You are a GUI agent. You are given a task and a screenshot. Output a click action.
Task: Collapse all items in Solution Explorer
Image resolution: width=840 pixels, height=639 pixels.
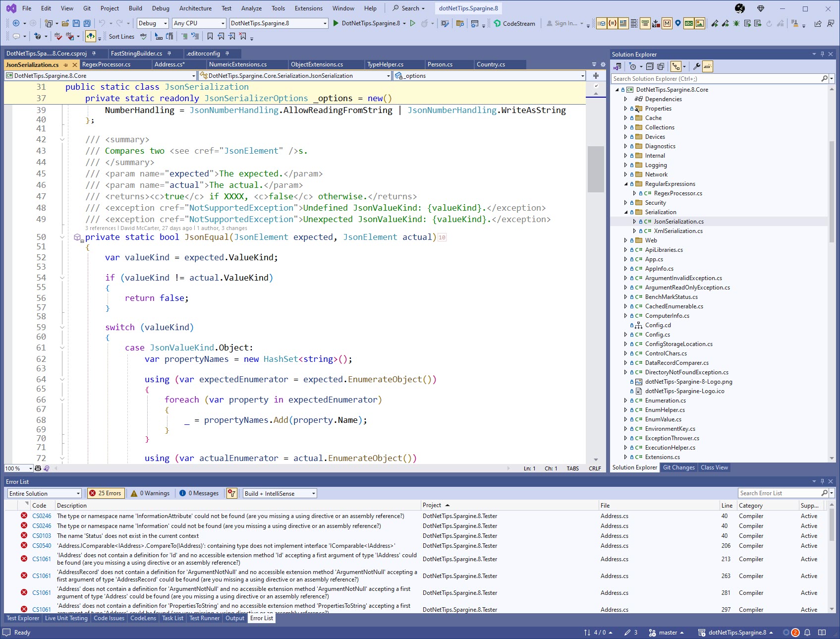pos(650,66)
